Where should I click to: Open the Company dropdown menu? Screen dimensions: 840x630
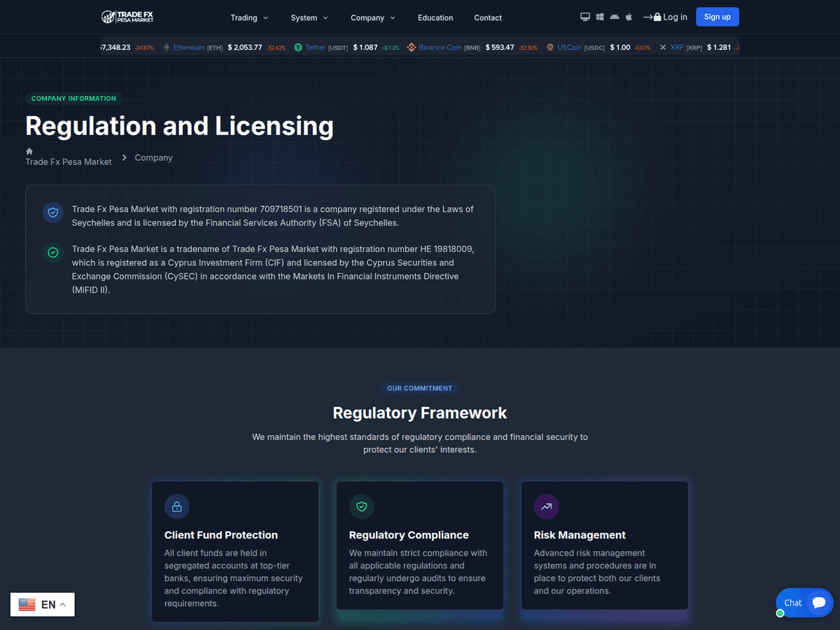373,17
